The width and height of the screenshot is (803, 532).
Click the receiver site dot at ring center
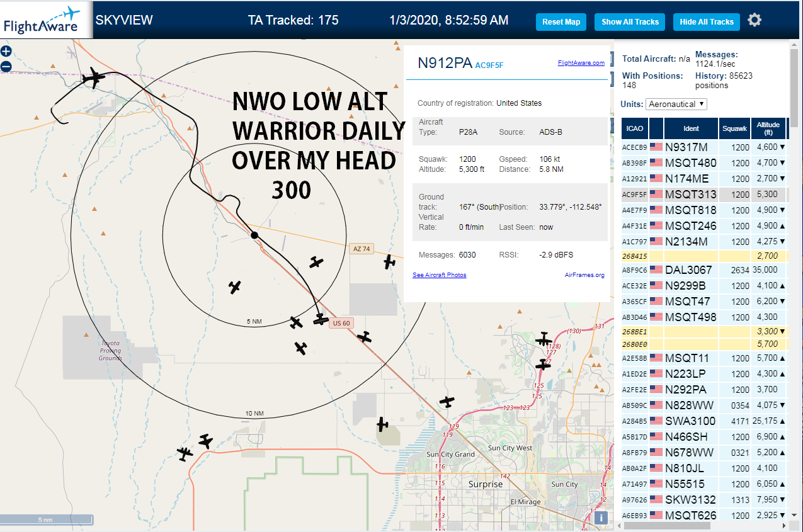click(x=254, y=235)
